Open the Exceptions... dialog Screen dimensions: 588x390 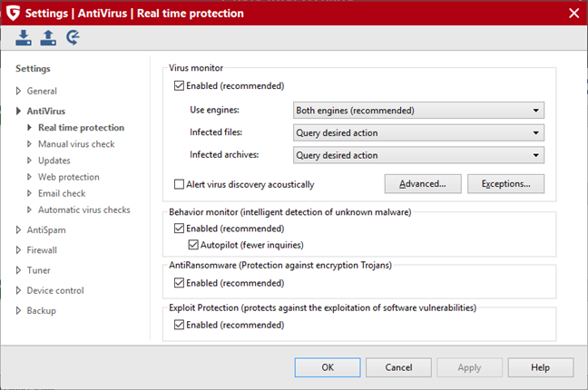[505, 184]
